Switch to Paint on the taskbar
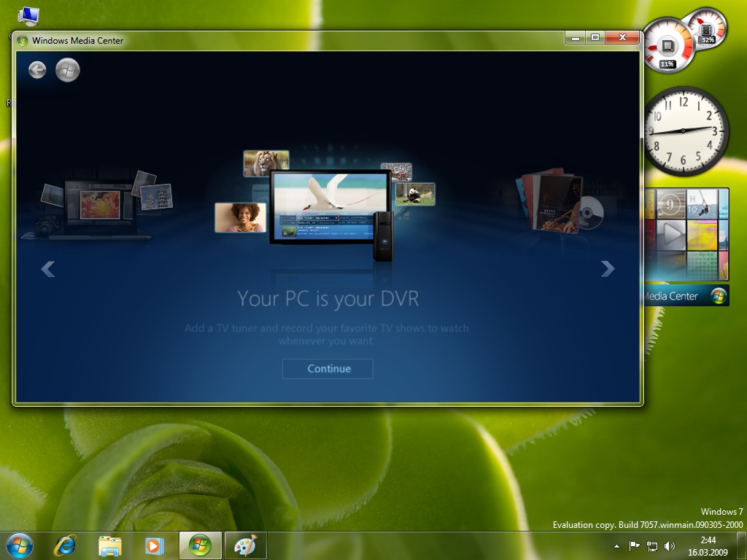Image resolution: width=747 pixels, height=560 pixels. [245, 545]
